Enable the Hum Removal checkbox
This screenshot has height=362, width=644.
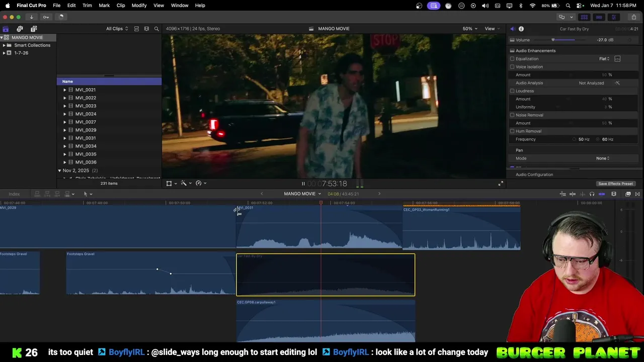(x=512, y=131)
